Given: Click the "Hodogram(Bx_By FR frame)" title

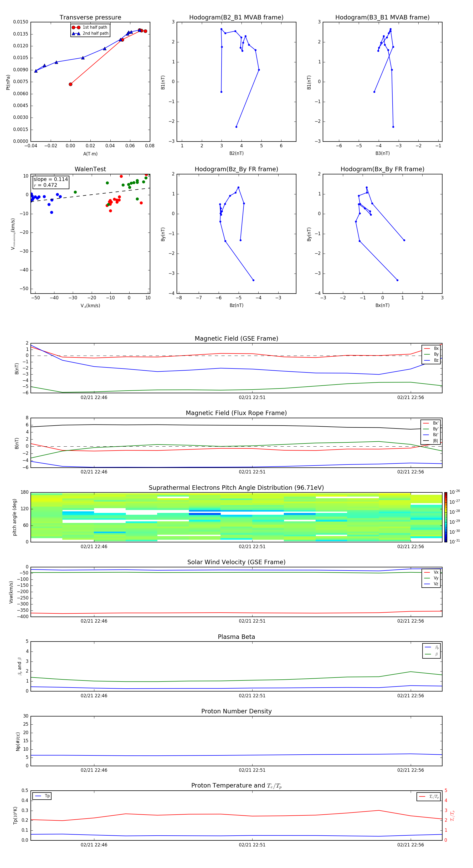Looking at the screenshot, I should coord(382,169).
